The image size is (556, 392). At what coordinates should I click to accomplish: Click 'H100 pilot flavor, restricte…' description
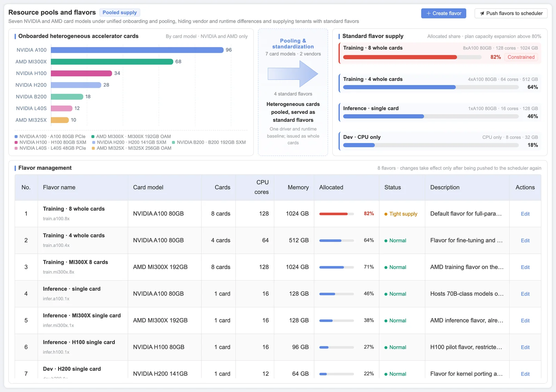466,347
